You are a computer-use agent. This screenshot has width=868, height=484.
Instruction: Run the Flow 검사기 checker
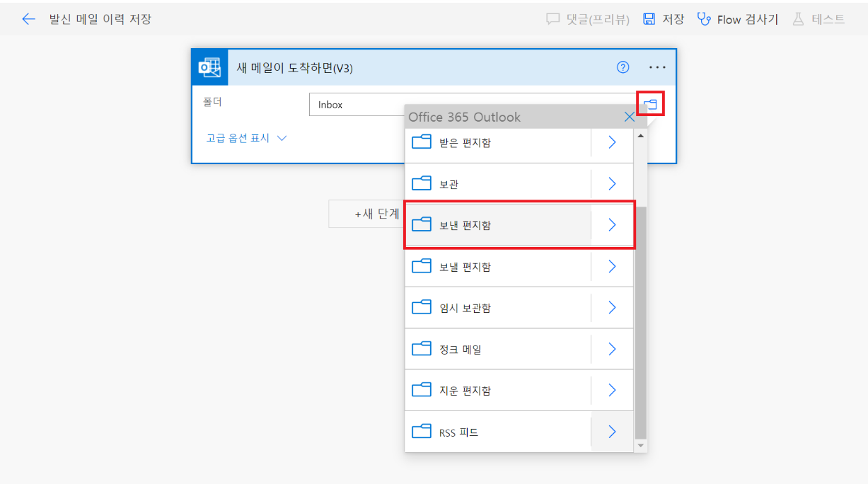737,19
